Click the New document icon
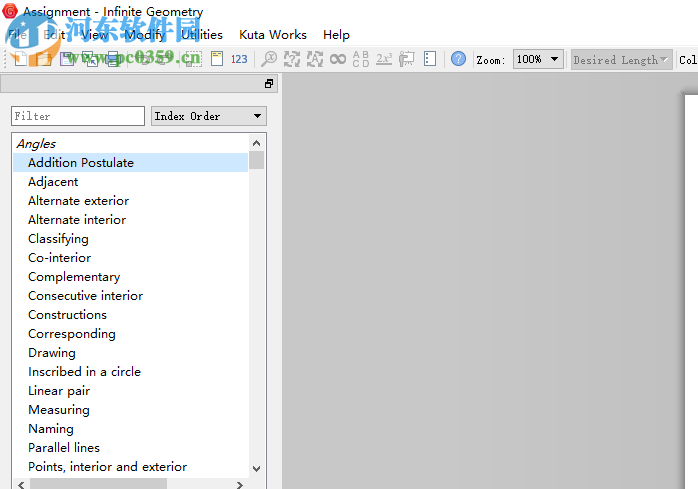This screenshot has width=698, height=489. click(x=20, y=59)
